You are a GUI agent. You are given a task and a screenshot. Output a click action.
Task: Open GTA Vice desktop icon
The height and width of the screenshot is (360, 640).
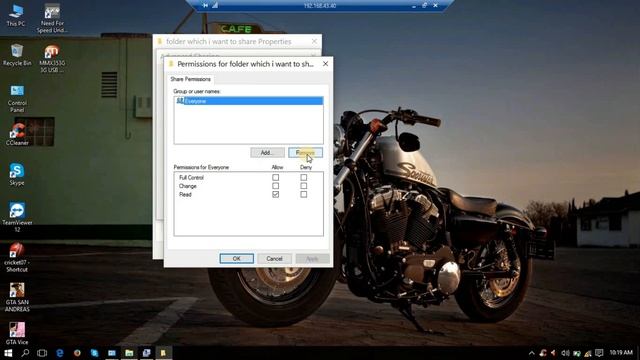[x=17, y=333]
